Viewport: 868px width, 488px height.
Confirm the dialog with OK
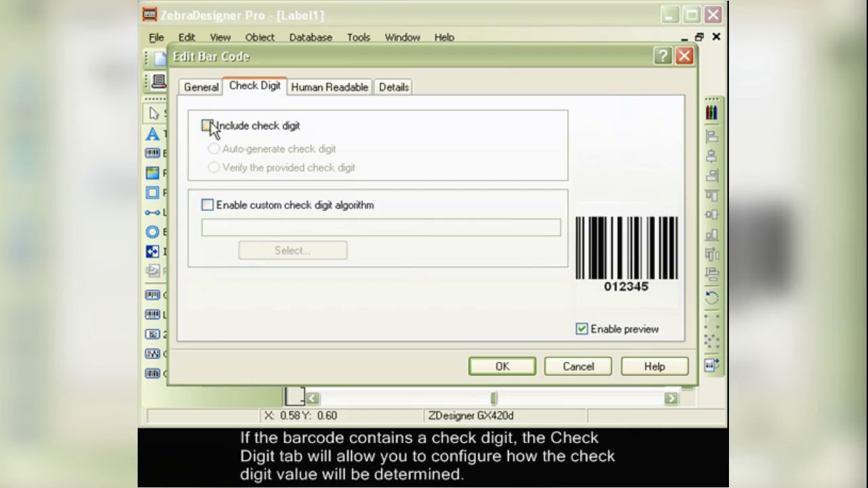[502, 366]
